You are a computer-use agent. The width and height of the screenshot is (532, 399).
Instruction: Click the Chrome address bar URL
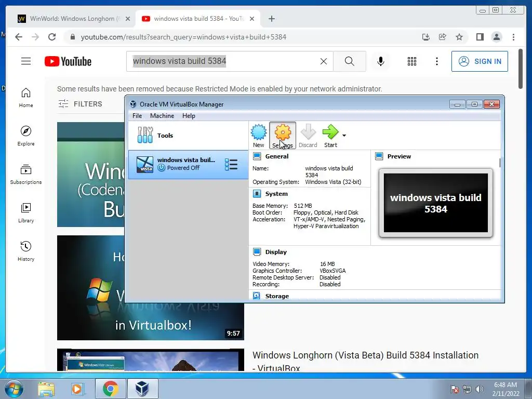coord(183,37)
